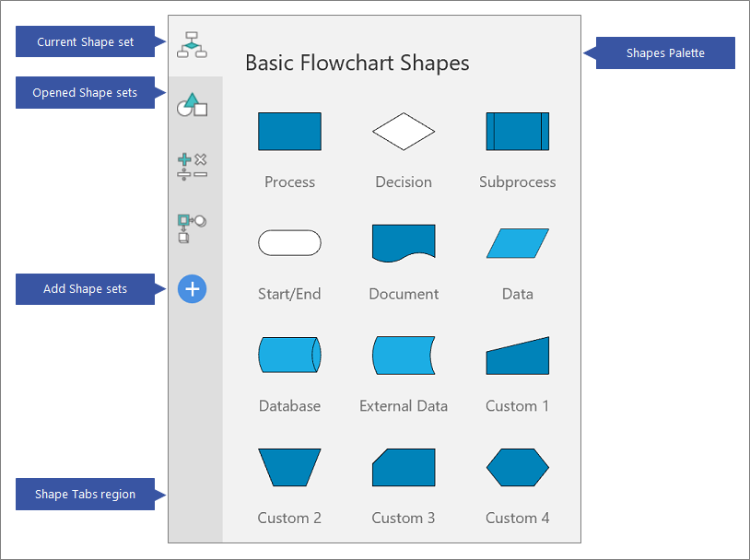This screenshot has height=560, width=750.
Task: Click the Shapes Palette callout label
Action: [x=663, y=52]
